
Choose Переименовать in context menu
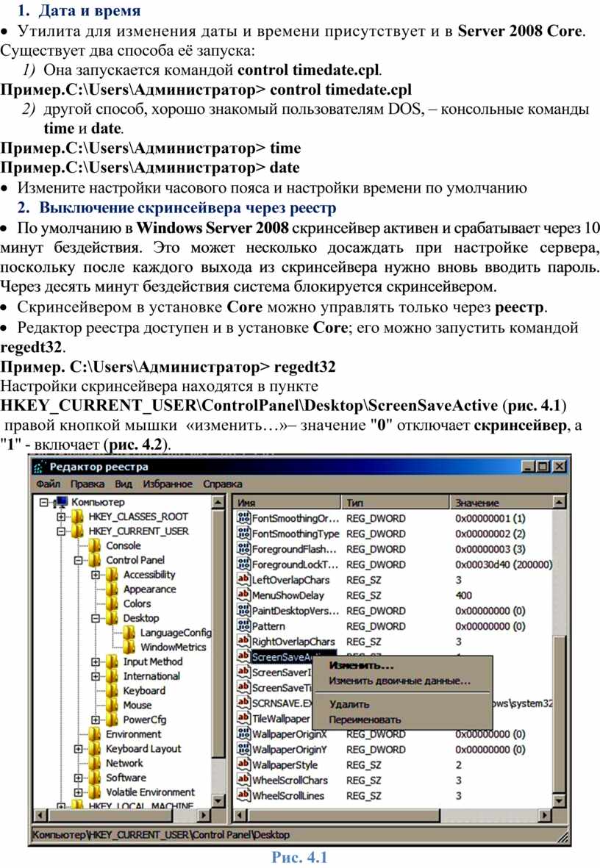(x=365, y=720)
